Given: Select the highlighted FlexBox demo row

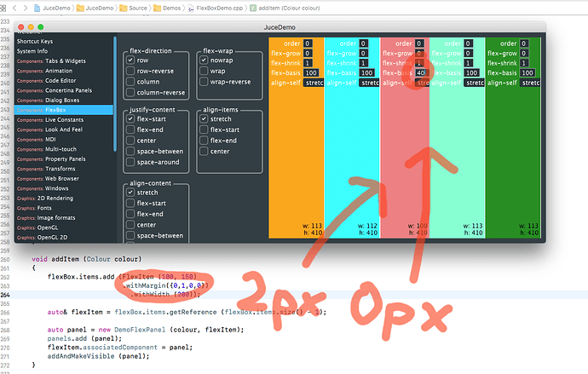Looking at the screenshot, I should [64, 110].
